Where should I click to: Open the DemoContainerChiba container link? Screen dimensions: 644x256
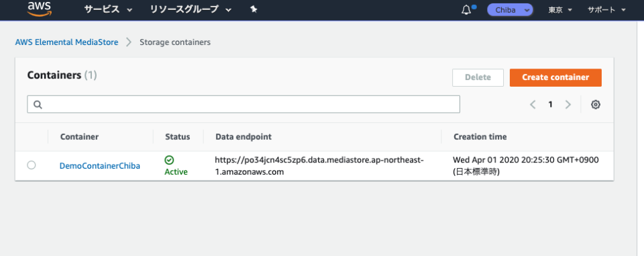pyautogui.click(x=100, y=166)
